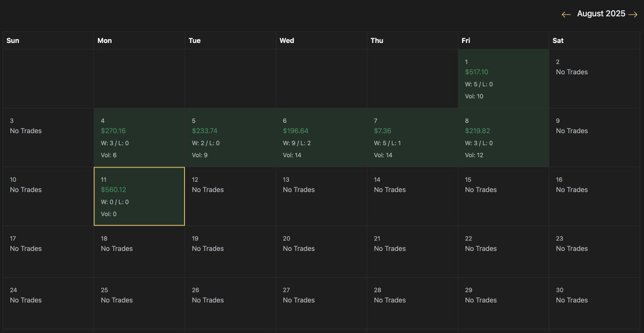This screenshot has height=333, width=644.
Task: Open the $196.64 profit on August 6
Action: 296,131
